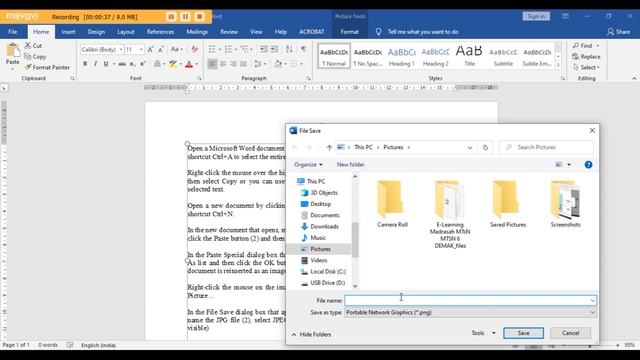The height and width of the screenshot is (360, 640).
Task: Click the Numbering list icon
Action: [x=229, y=49]
